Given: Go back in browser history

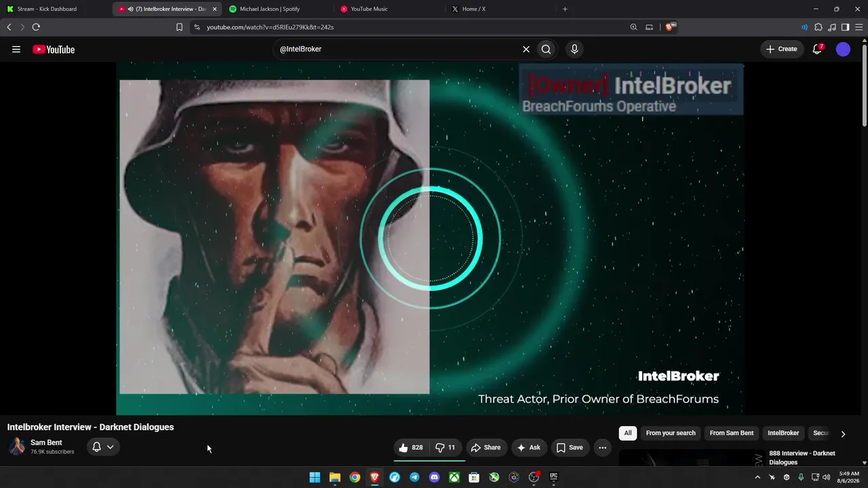Looking at the screenshot, I should pos(9,27).
